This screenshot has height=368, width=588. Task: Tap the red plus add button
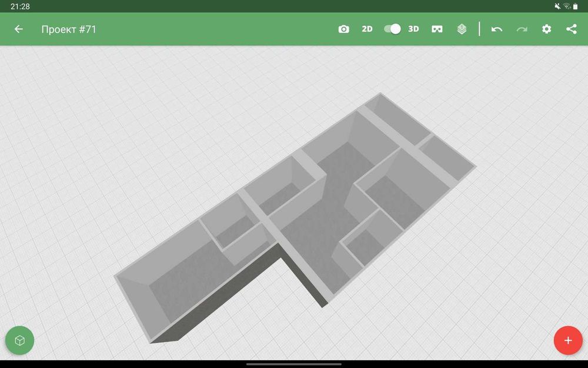coord(568,340)
